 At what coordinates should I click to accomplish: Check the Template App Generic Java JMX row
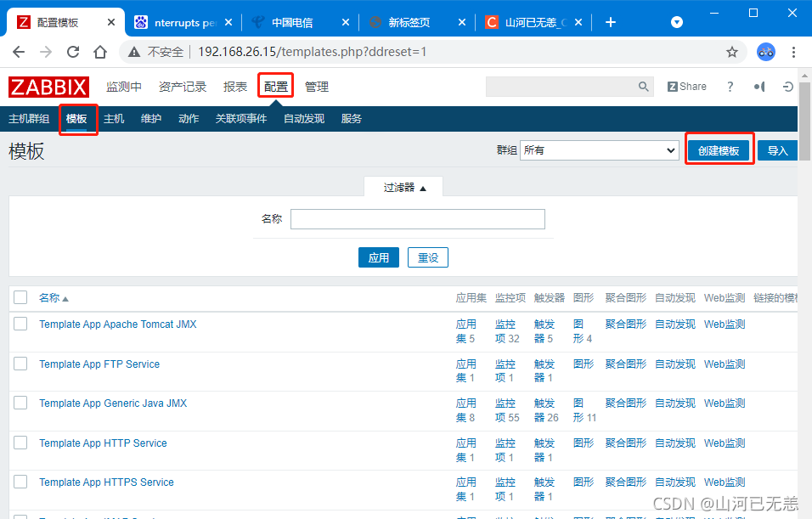20,403
